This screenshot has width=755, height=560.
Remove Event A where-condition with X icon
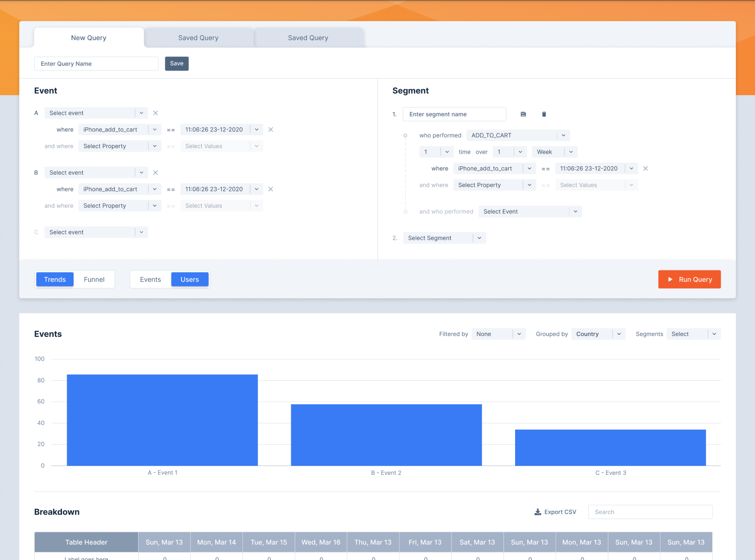(271, 130)
